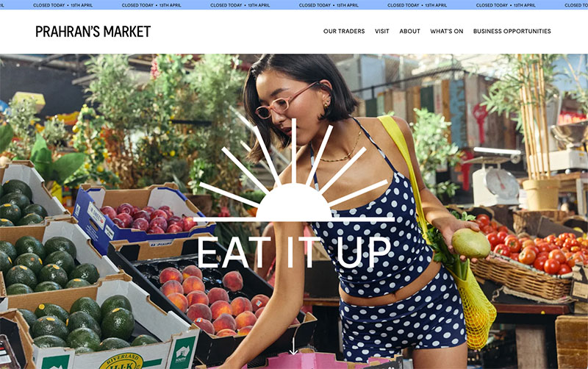Click the leftmost Closed Today 13th April notice

[63, 5]
